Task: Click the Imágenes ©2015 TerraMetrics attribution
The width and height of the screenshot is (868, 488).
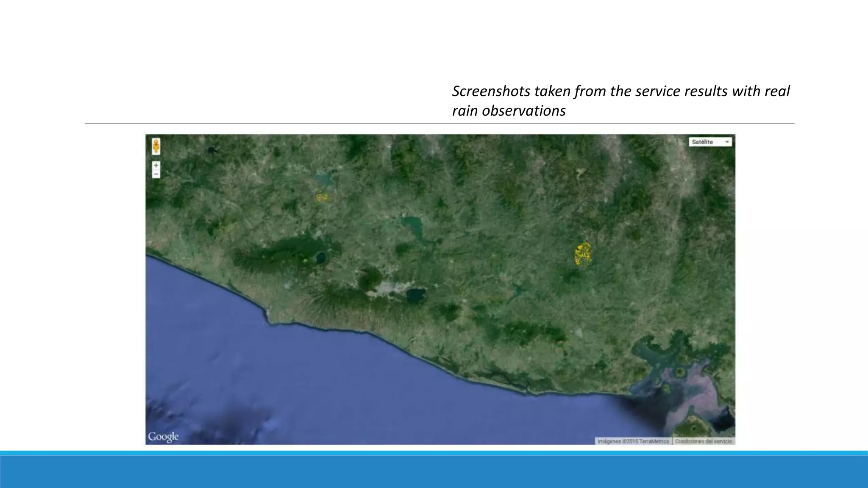Action: tap(633, 441)
